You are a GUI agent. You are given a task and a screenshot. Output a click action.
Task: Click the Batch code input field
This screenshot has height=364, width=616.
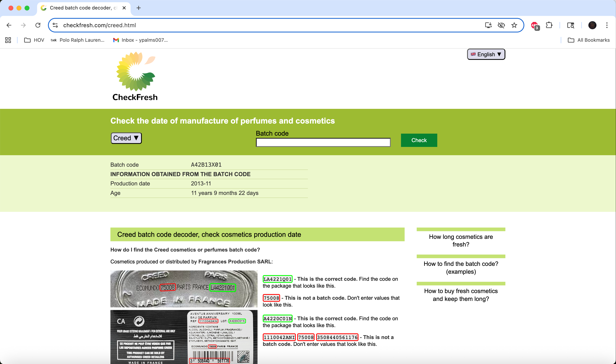pyautogui.click(x=323, y=142)
